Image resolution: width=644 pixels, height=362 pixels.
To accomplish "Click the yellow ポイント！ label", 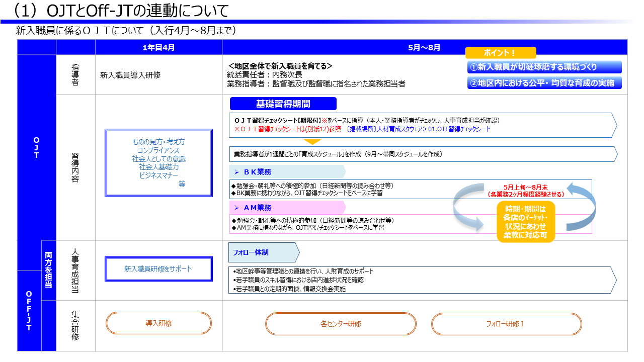I will [x=500, y=53].
